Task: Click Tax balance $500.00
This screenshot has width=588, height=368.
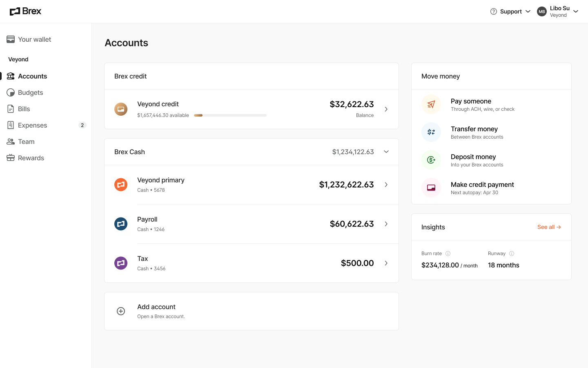Action: [357, 263]
